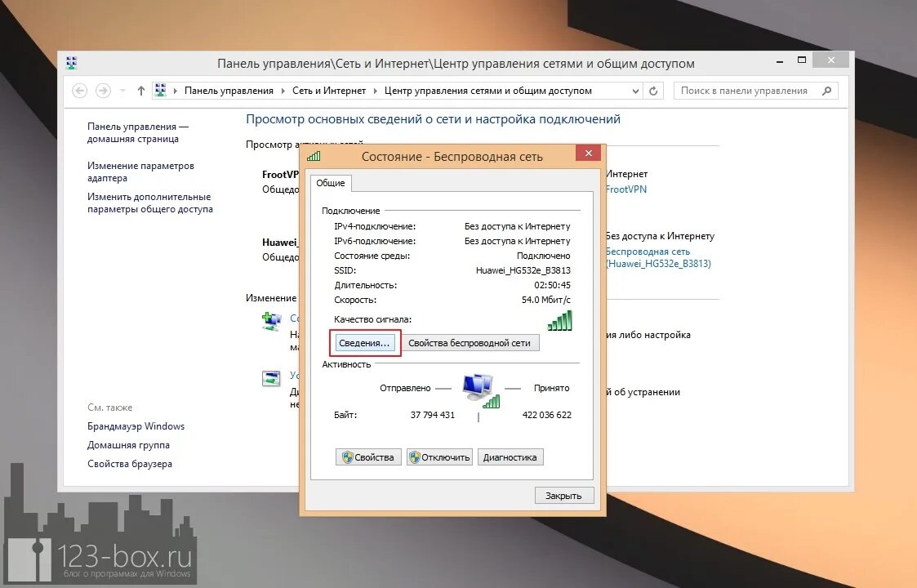Screen dimensions: 917x588
Task: Click wireless signal icon in dialog title
Action: click(314, 156)
